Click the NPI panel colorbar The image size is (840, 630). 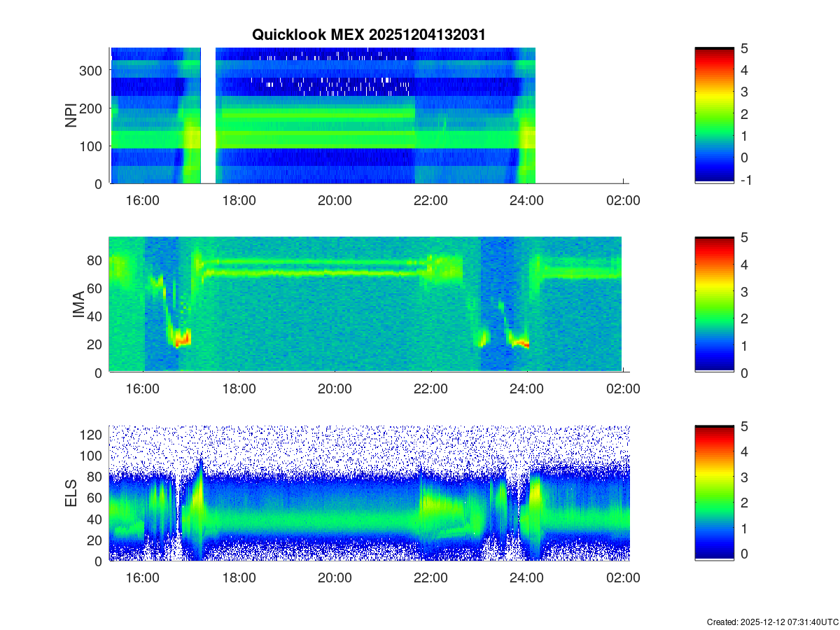pos(714,115)
